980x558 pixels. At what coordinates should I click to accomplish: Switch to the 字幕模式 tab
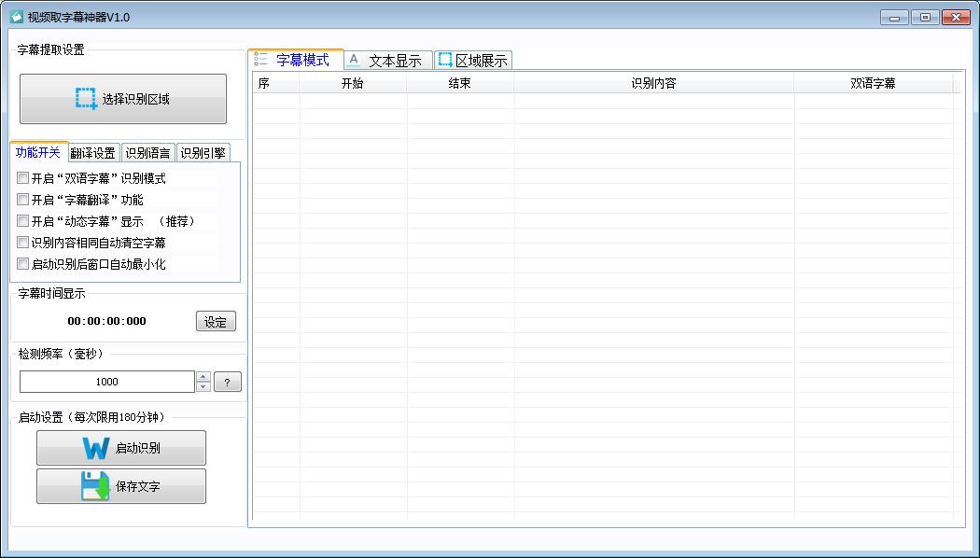[x=296, y=60]
